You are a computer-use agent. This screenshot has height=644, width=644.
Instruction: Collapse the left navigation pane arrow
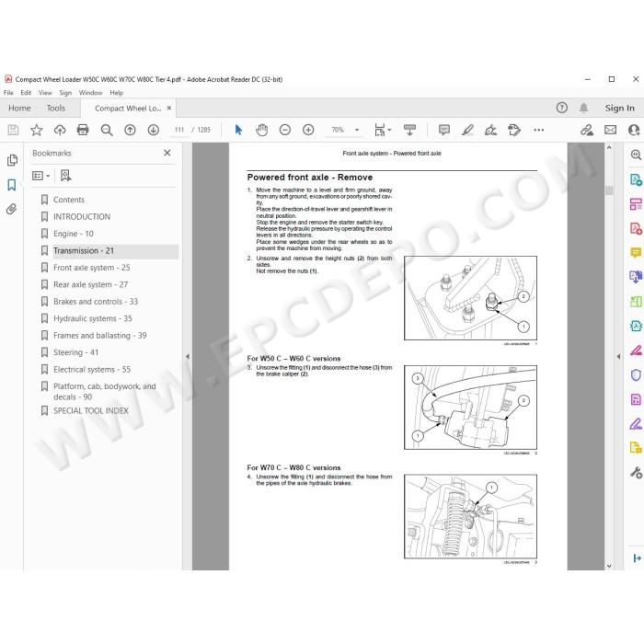(188, 357)
